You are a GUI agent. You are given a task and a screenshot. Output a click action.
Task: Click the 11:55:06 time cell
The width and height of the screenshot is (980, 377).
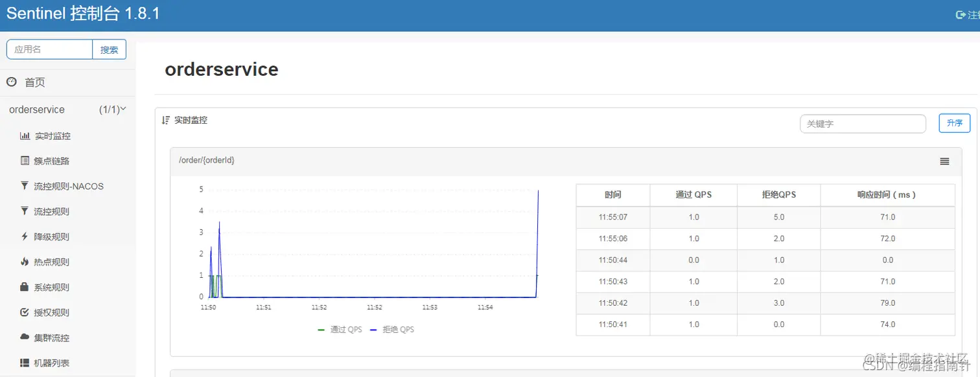[x=613, y=238]
